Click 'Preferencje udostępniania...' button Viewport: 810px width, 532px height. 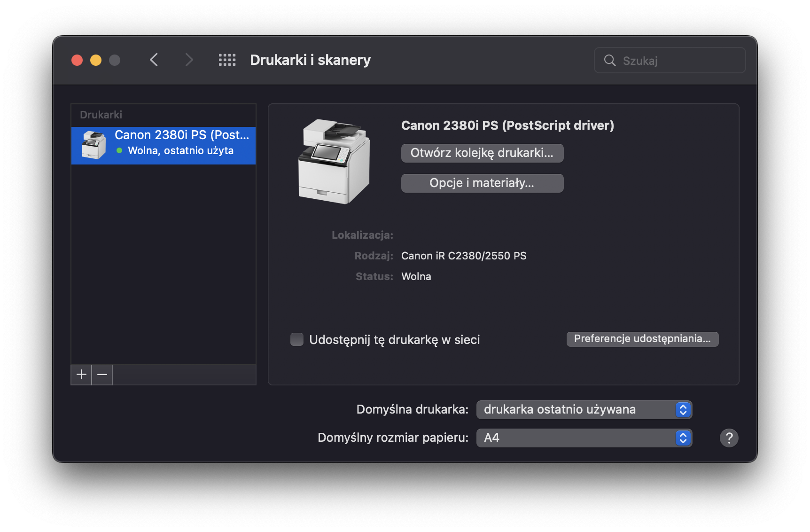642,339
